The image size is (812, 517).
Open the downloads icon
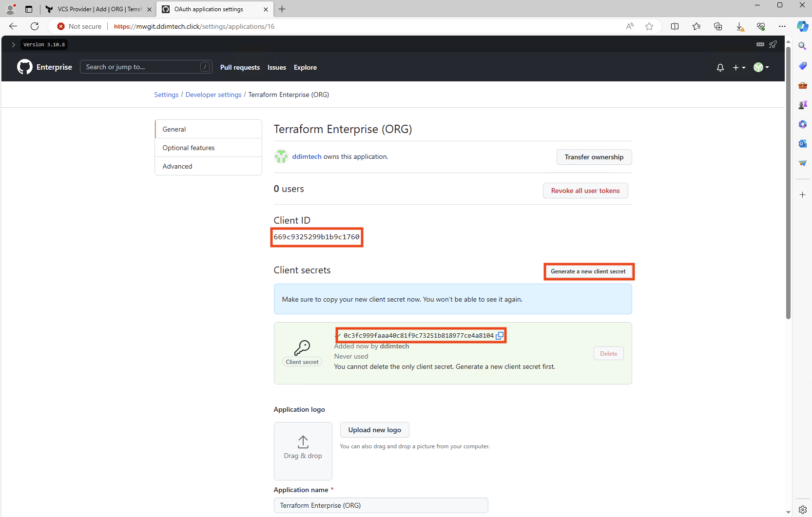(x=739, y=26)
